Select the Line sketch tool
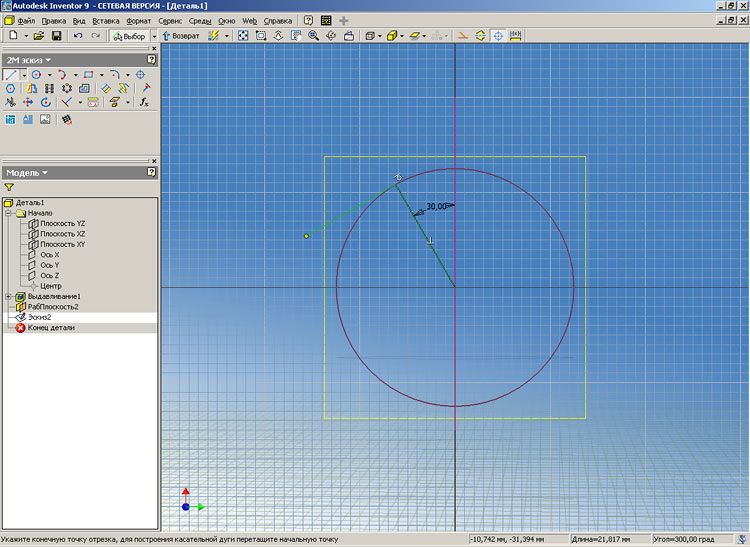This screenshot has width=750, height=547. tap(11, 75)
